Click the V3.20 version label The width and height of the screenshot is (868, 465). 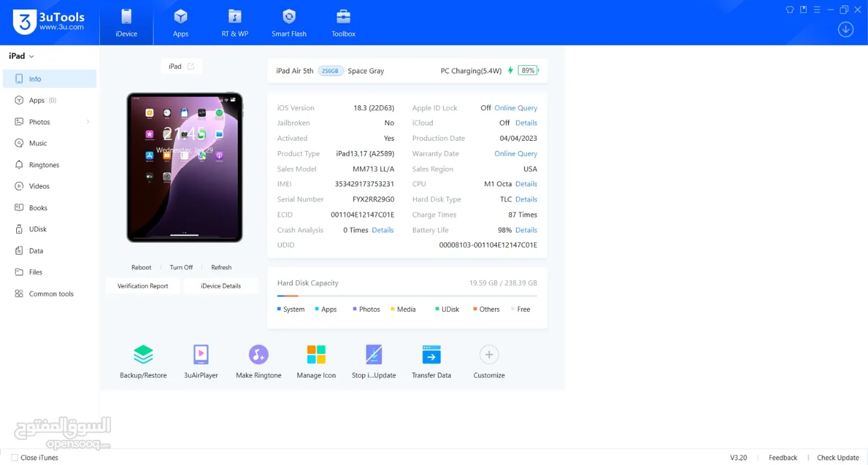738,458
